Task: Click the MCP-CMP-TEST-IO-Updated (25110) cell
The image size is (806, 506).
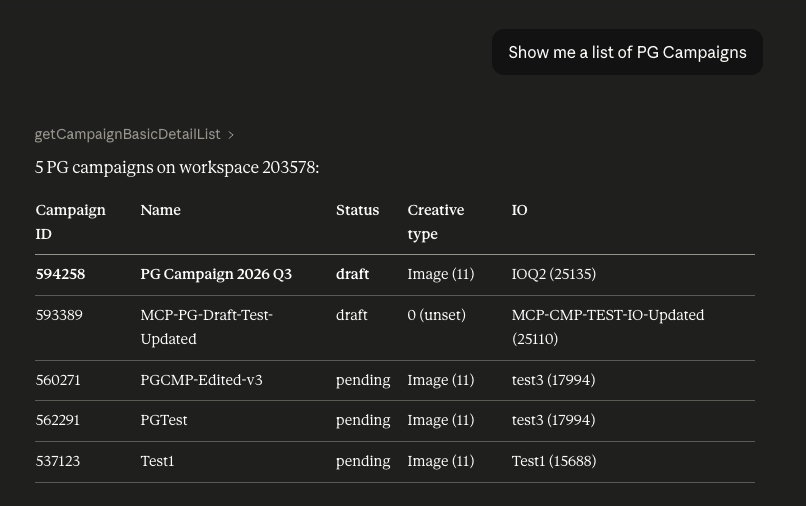Action: click(x=608, y=327)
